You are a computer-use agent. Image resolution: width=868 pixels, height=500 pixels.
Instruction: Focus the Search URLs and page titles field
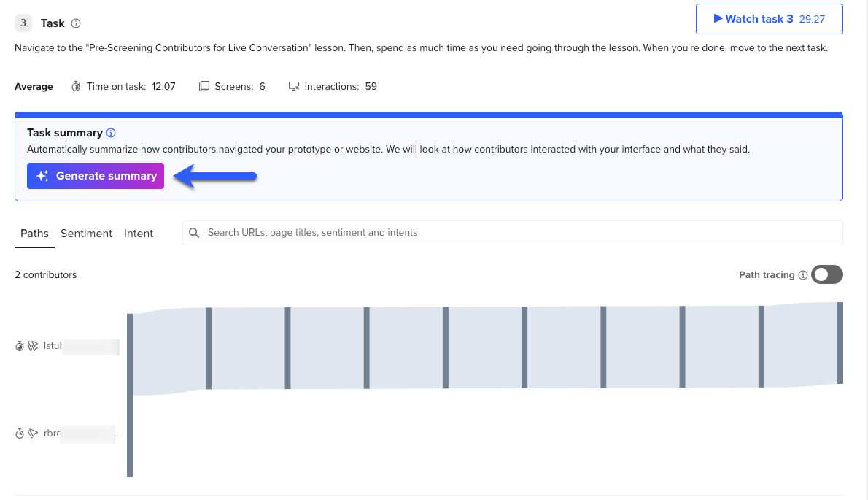pyautogui.click(x=511, y=233)
